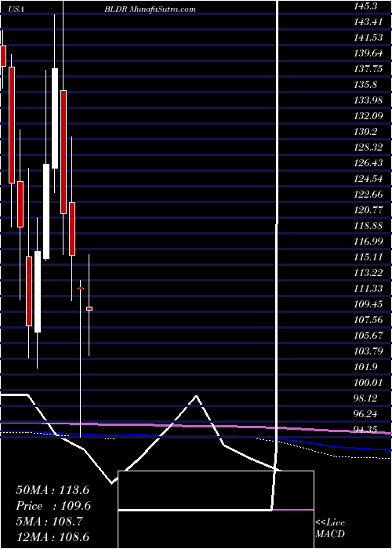Viewport: 392px width, 549px height.
Task: Click the 109.45 price axis label
Action: point(368,304)
